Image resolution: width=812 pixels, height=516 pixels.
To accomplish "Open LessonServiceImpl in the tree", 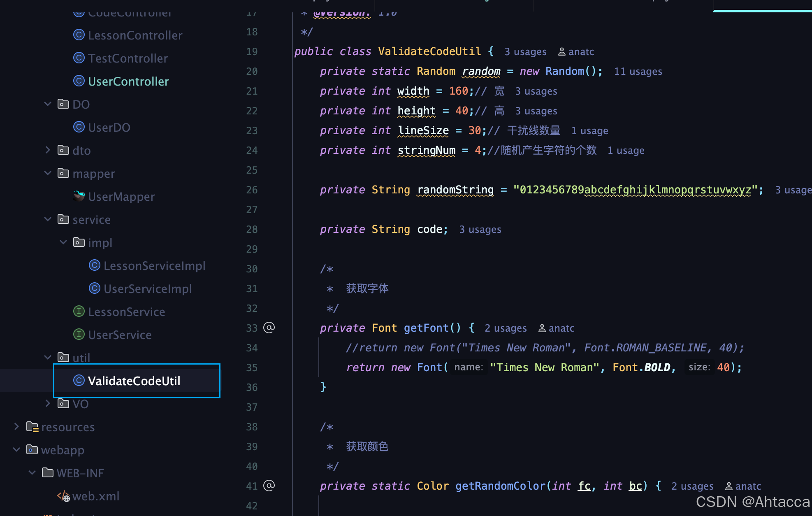I will (x=154, y=266).
